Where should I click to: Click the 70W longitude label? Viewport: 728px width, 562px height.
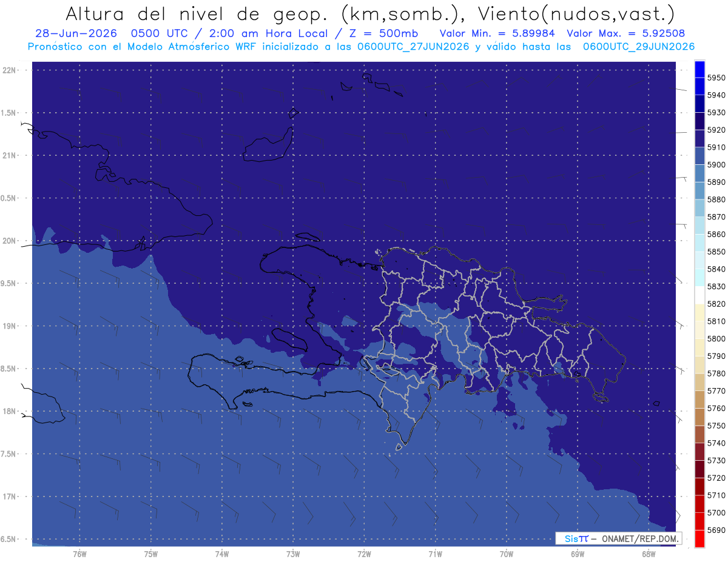pyautogui.click(x=507, y=554)
